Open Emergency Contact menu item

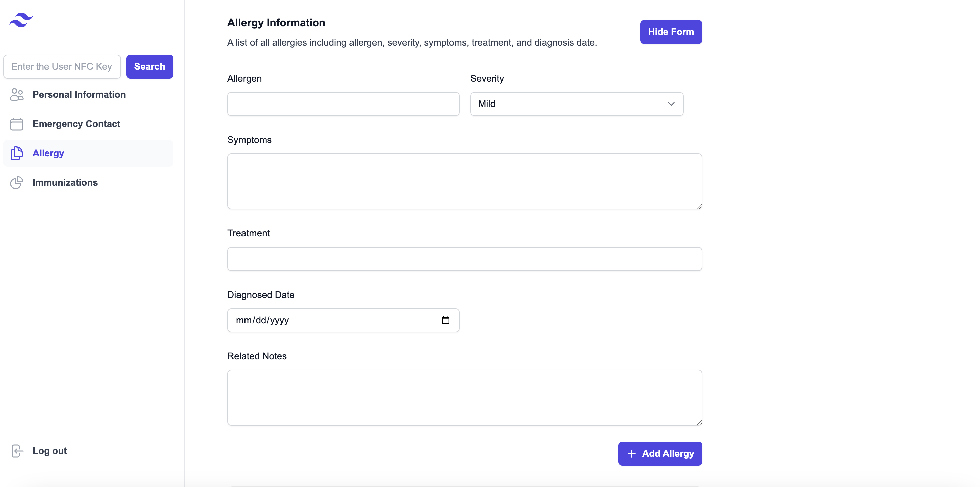click(x=76, y=124)
